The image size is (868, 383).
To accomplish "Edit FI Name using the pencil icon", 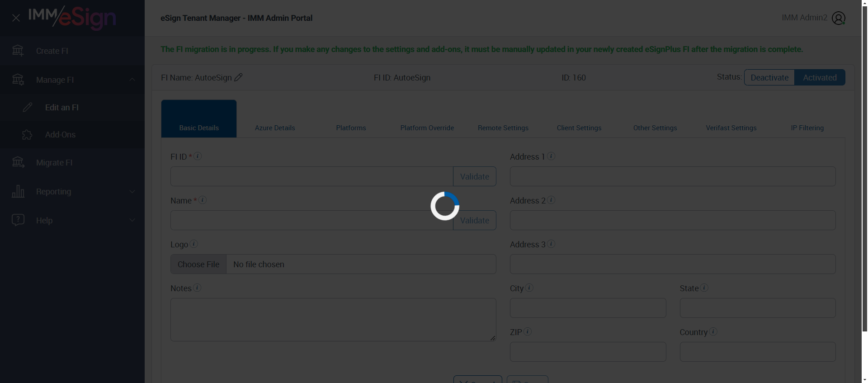I will point(239,77).
